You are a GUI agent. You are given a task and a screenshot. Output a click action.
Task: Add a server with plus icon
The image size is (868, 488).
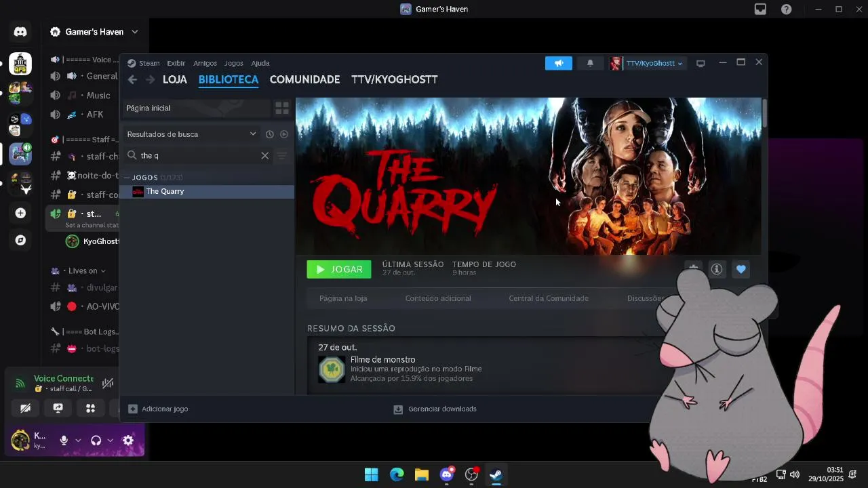point(20,213)
